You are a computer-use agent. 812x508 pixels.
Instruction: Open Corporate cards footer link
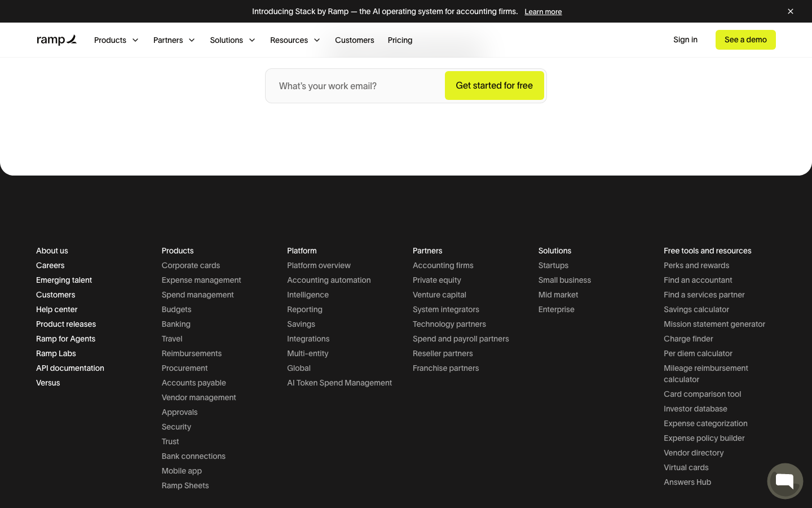coord(191,265)
